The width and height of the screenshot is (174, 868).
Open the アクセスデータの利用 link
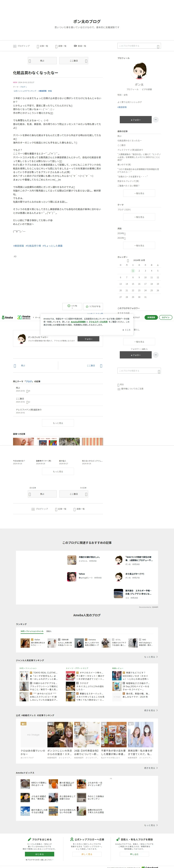click(98, 322)
